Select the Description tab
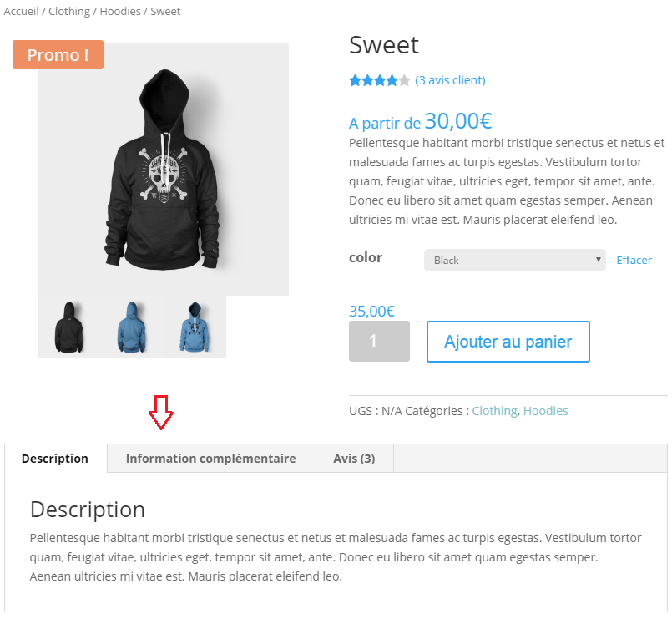 [54, 458]
